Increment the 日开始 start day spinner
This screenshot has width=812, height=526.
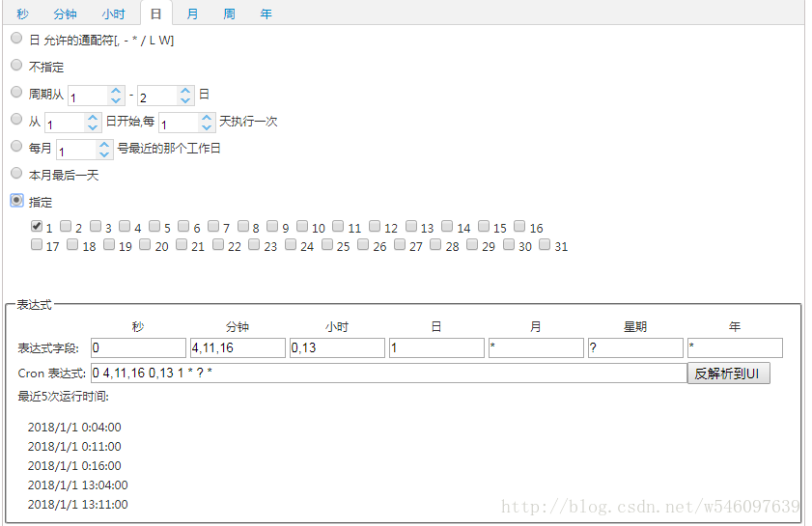click(x=93, y=118)
